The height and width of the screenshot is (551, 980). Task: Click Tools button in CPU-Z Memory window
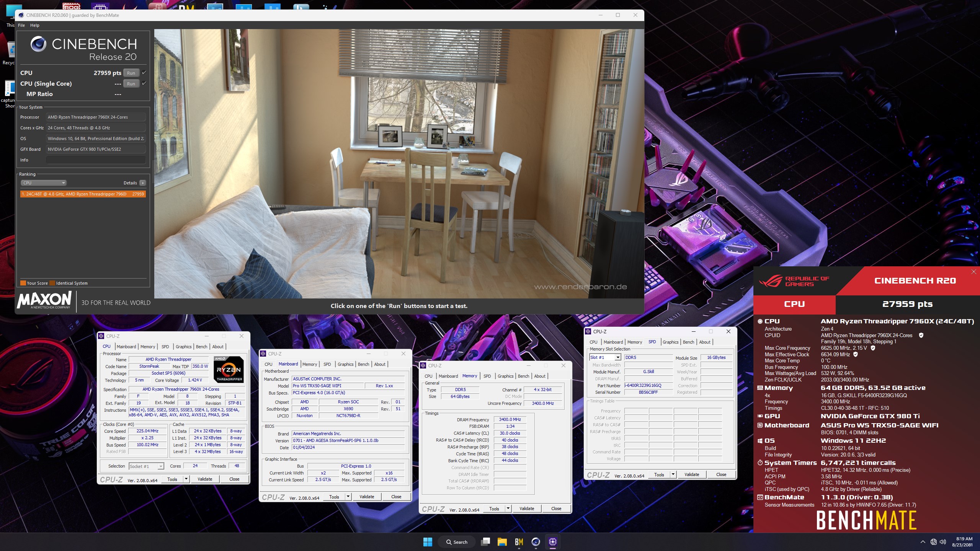(x=494, y=509)
